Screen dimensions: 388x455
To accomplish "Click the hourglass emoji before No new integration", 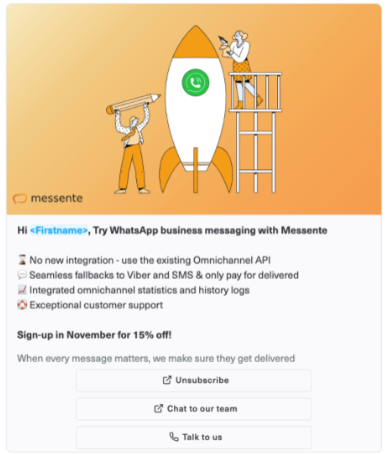I will pyautogui.click(x=22, y=260).
